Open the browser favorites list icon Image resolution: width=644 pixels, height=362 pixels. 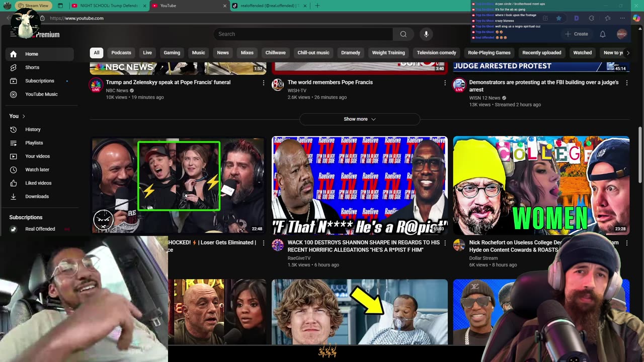click(607, 18)
